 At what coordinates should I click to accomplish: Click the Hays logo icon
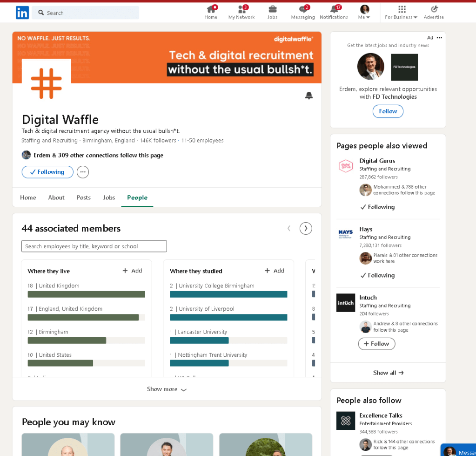point(345,234)
